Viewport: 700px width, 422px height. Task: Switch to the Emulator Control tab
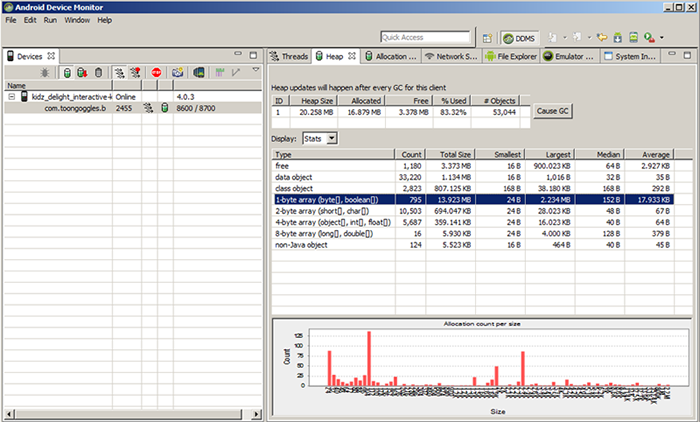pos(569,56)
